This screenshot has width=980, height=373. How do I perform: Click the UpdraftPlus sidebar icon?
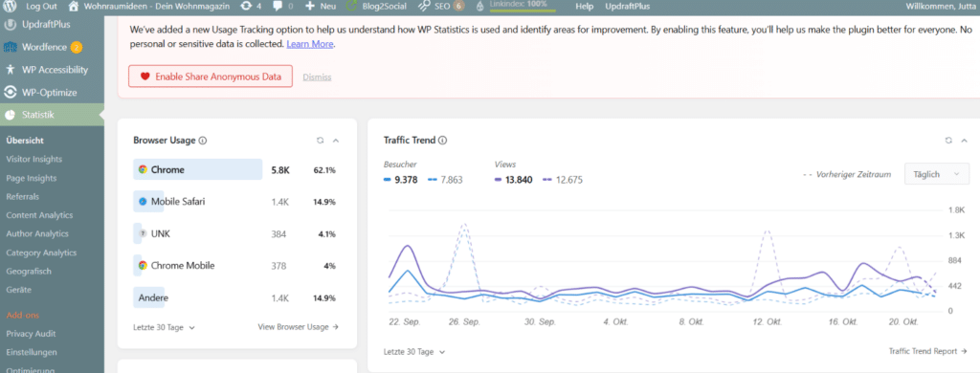(10, 25)
